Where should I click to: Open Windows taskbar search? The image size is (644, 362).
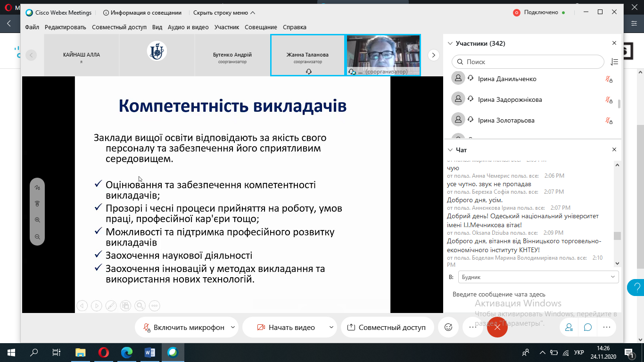click(34, 352)
